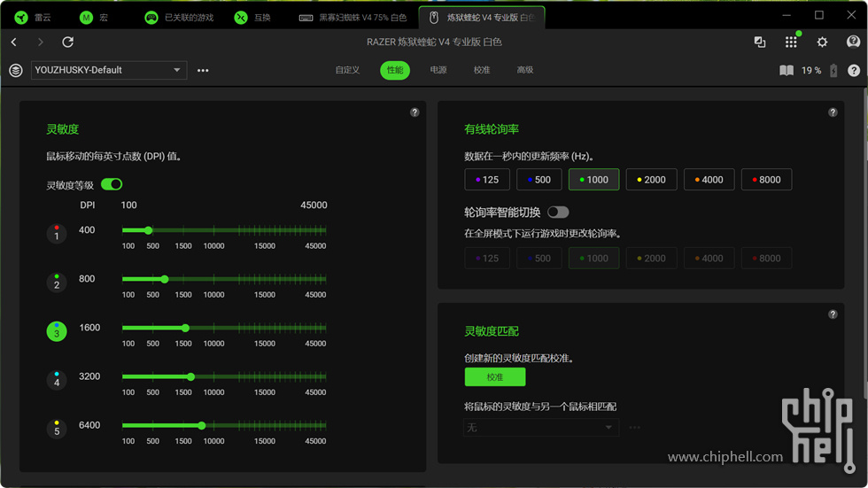Open the 雷云 Synapse home tab

32,18
